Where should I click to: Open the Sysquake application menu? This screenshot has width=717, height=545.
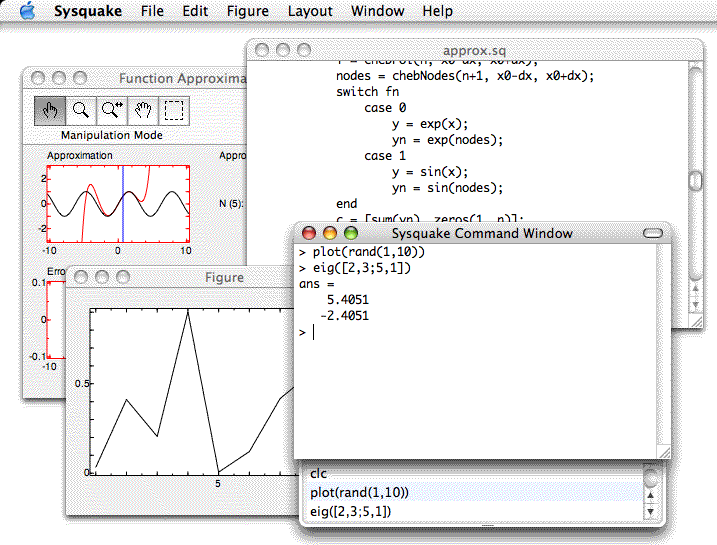click(x=88, y=11)
